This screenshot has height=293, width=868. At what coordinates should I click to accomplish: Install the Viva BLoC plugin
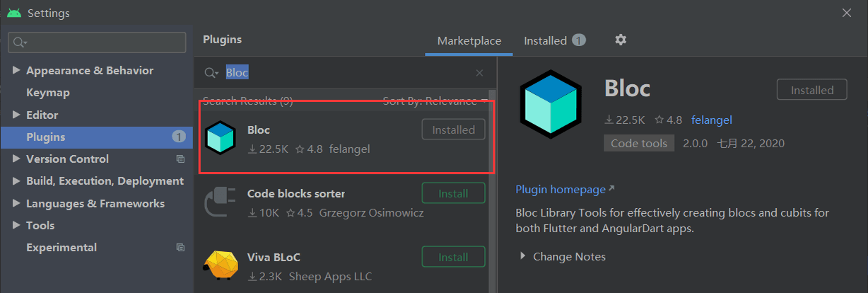pyautogui.click(x=453, y=257)
